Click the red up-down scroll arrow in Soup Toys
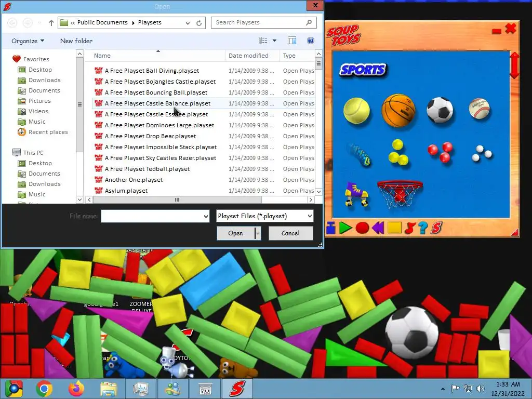Viewport: 532px width, 399px height. pos(514,65)
